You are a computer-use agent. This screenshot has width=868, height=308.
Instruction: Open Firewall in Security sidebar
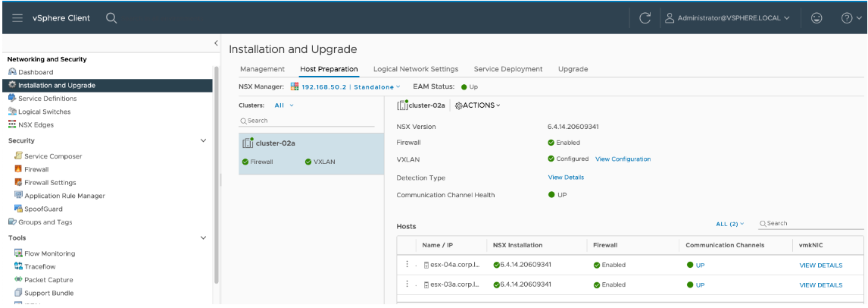point(36,169)
